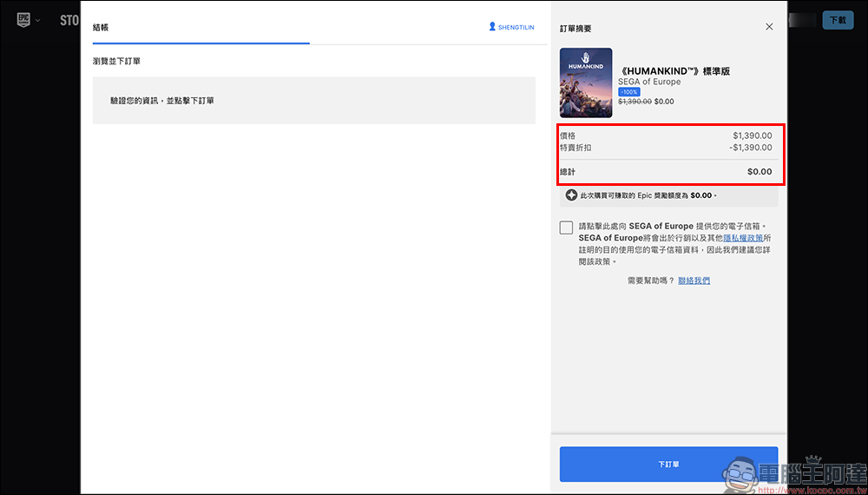Click the Epic Games logo icon
This screenshot has height=495, width=868.
pos(23,21)
